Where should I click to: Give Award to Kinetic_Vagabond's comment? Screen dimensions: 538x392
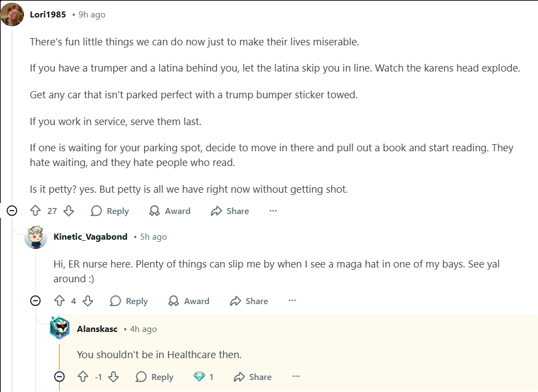coord(189,301)
